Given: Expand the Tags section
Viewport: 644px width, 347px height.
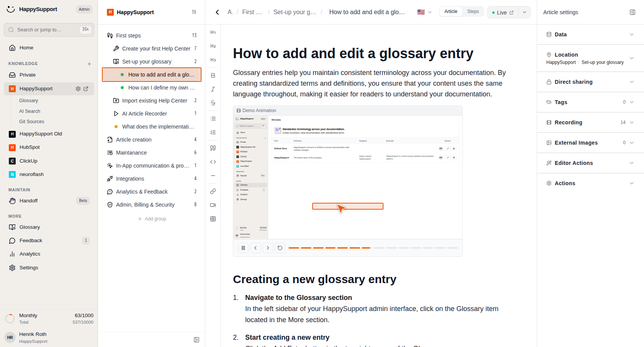Looking at the screenshot, I should pos(590,102).
